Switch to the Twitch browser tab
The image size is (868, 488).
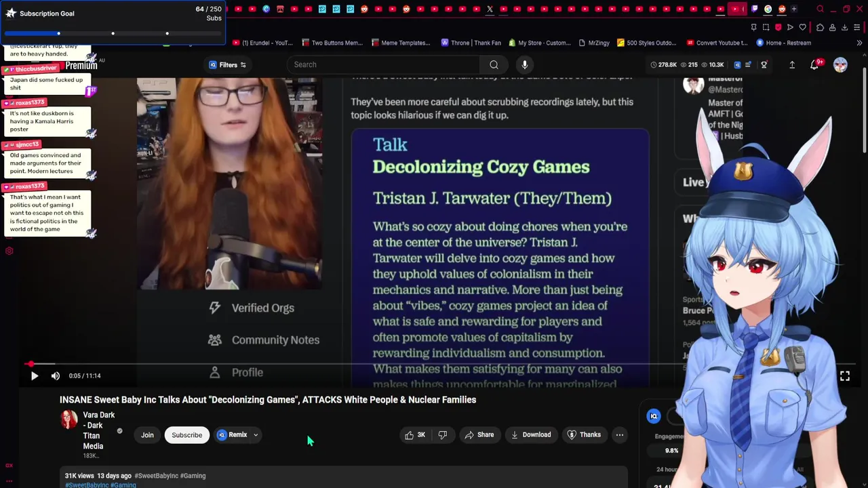754,9
